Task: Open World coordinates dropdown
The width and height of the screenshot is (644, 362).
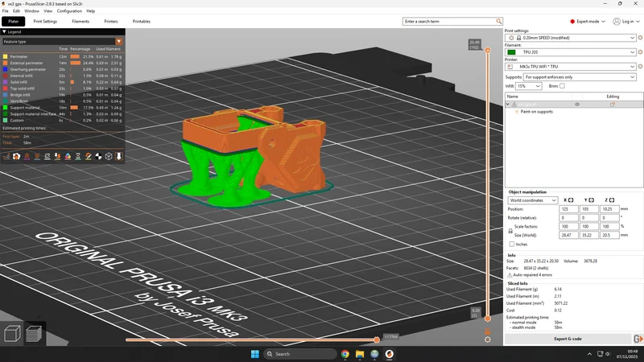Action: (x=533, y=200)
